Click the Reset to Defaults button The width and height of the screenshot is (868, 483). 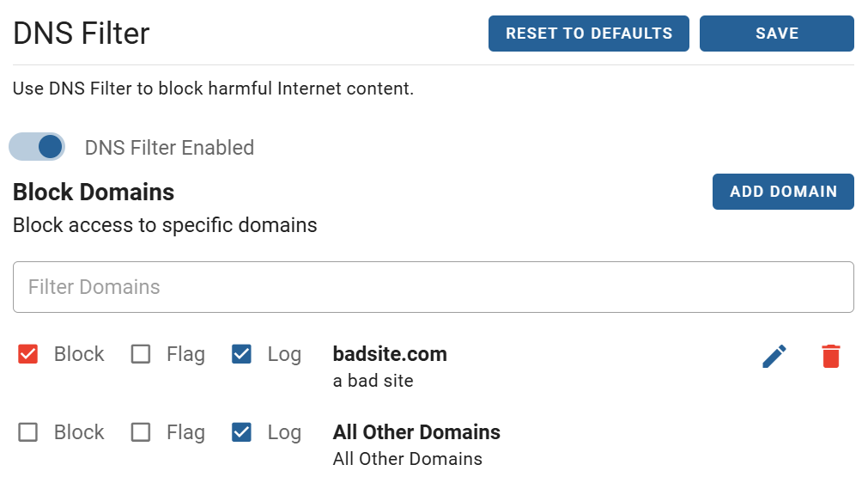pyautogui.click(x=588, y=34)
